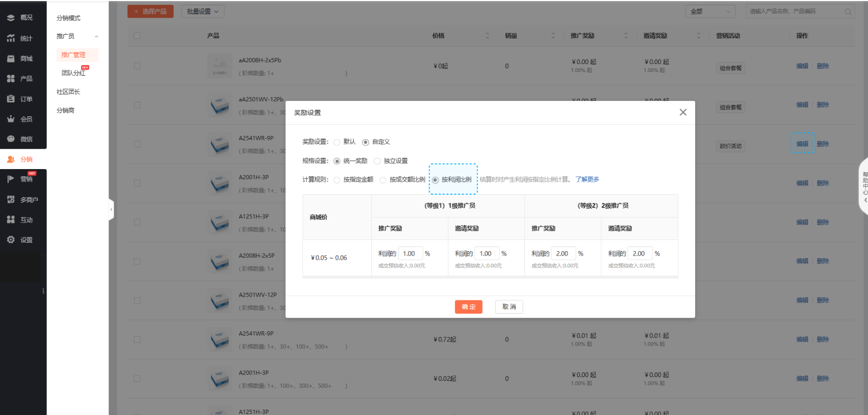
Task: Open the 设置 settings gear icon
Action: pyautogui.click(x=11, y=240)
